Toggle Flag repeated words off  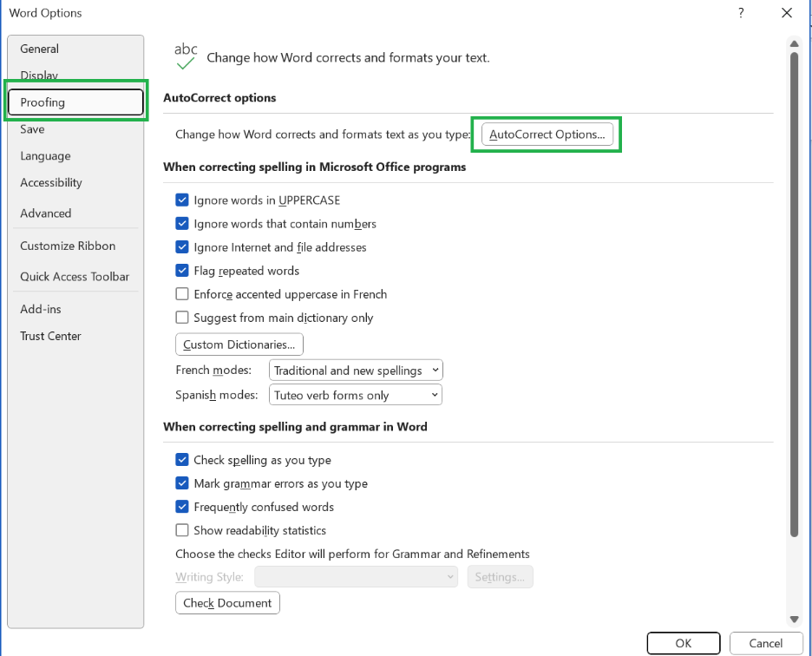tap(182, 270)
